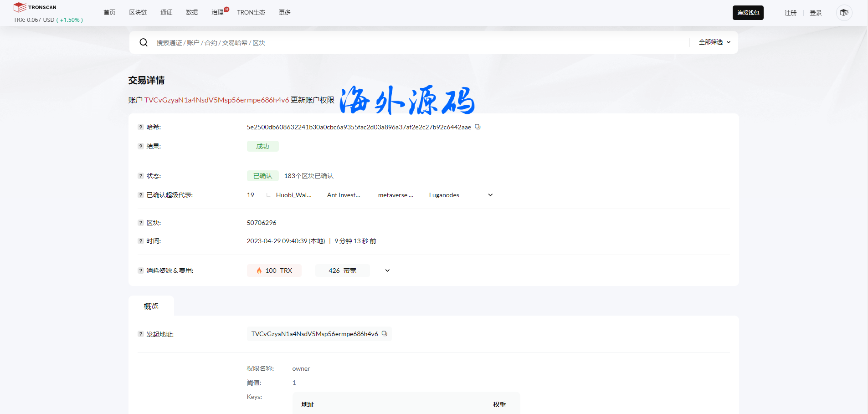Click help icon next to 消耗资源 & 费用
868x414 pixels.
click(141, 271)
